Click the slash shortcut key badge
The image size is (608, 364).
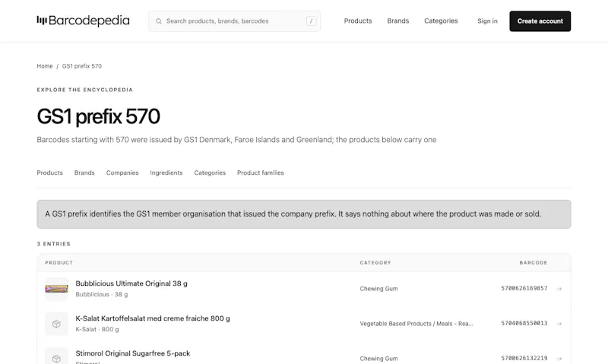pos(311,21)
